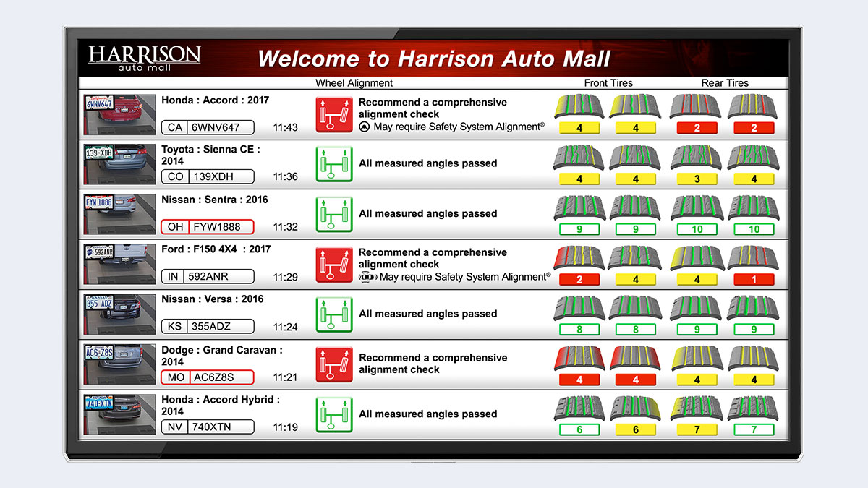Click the Welcome to Harrison Auto Mall title

434,59
